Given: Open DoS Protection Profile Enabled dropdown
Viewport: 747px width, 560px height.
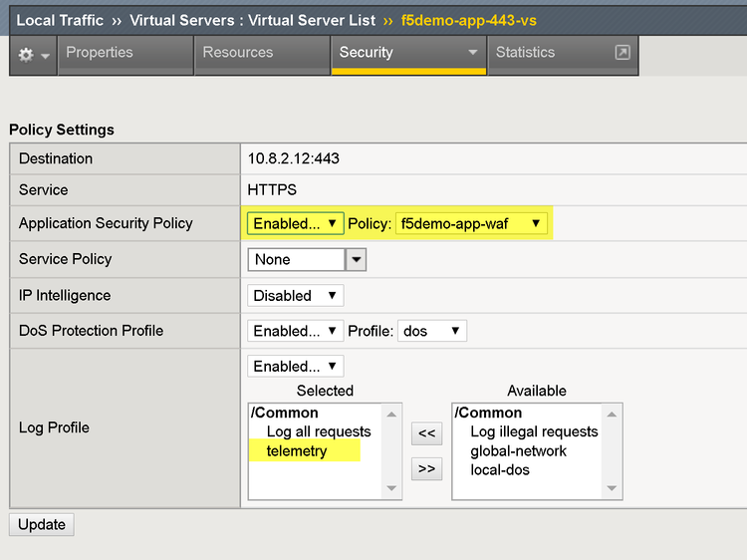Looking at the screenshot, I should (295, 331).
